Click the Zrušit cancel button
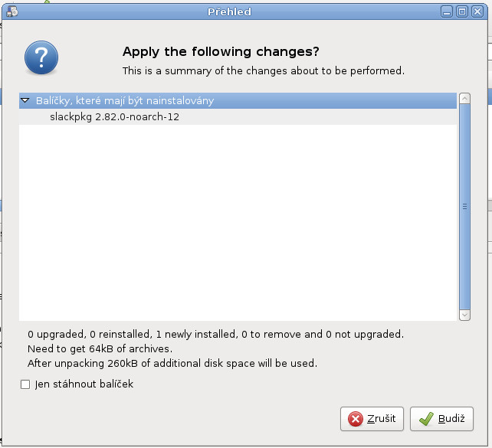The image size is (492, 448). pos(372,419)
